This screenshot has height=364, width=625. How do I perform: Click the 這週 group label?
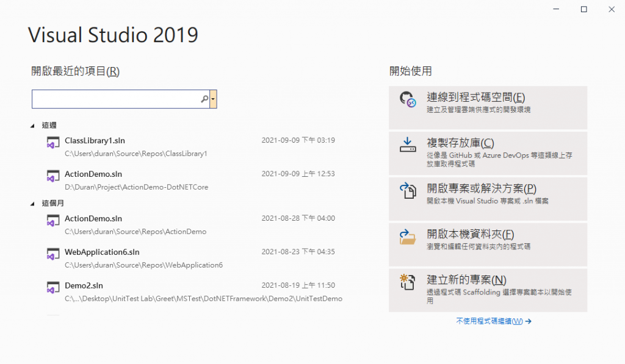pyautogui.click(x=49, y=126)
